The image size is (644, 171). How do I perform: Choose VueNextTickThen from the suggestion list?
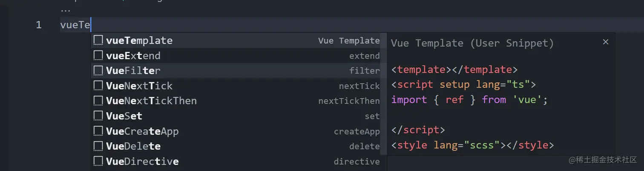coord(151,101)
